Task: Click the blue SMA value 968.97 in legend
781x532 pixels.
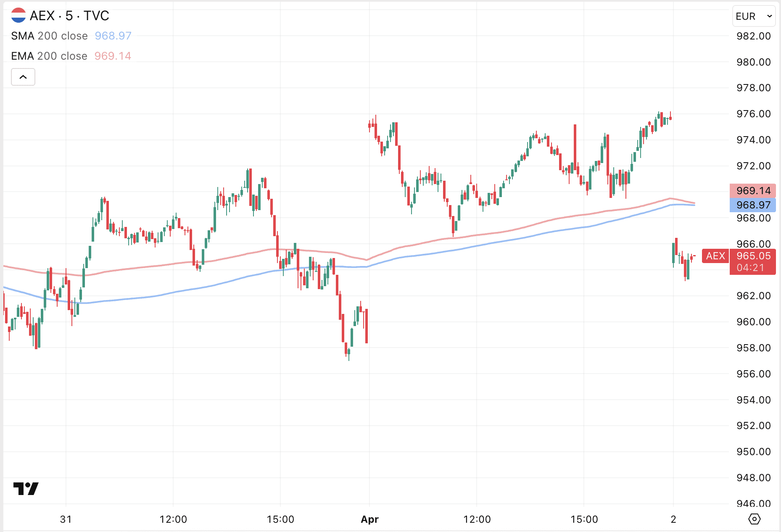Action: click(113, 36)
